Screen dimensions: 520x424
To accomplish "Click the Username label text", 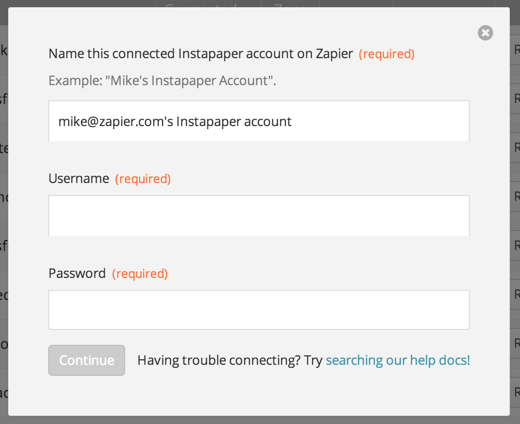I will pos(79,179).
